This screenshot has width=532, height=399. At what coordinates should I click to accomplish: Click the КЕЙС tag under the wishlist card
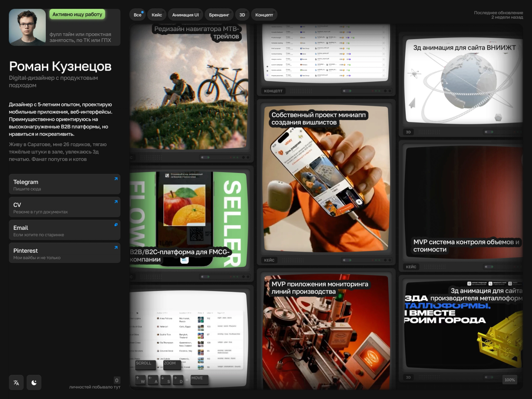click(x=269, y=260)
